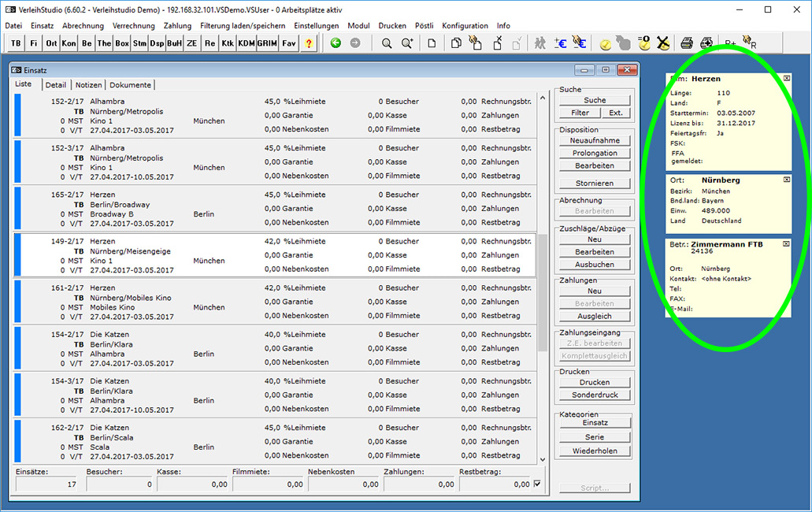Click the magnifier search icon
This screenshot has height=512, width=812.
[x=387, y=43]
